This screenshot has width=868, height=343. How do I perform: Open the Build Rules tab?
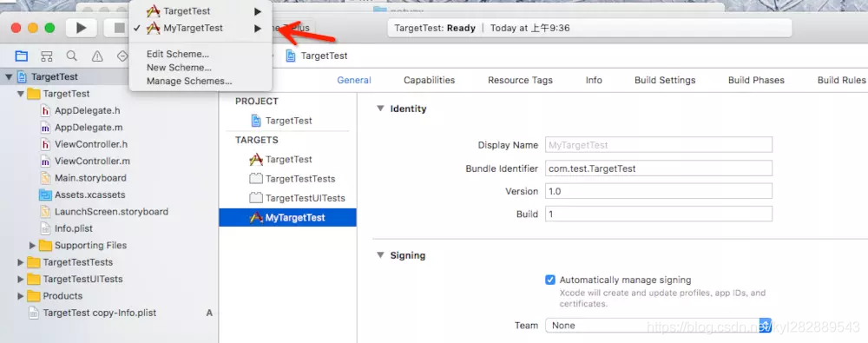pos(841,80)
